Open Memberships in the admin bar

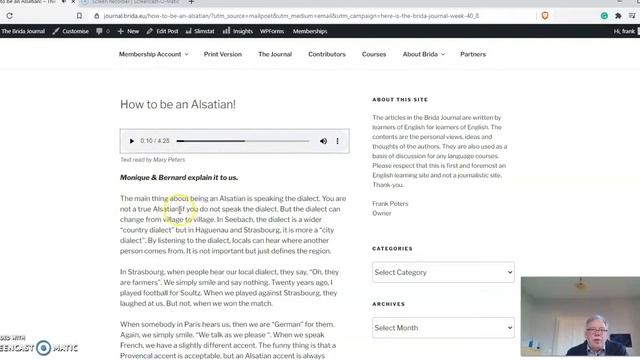tap(310, 31)
